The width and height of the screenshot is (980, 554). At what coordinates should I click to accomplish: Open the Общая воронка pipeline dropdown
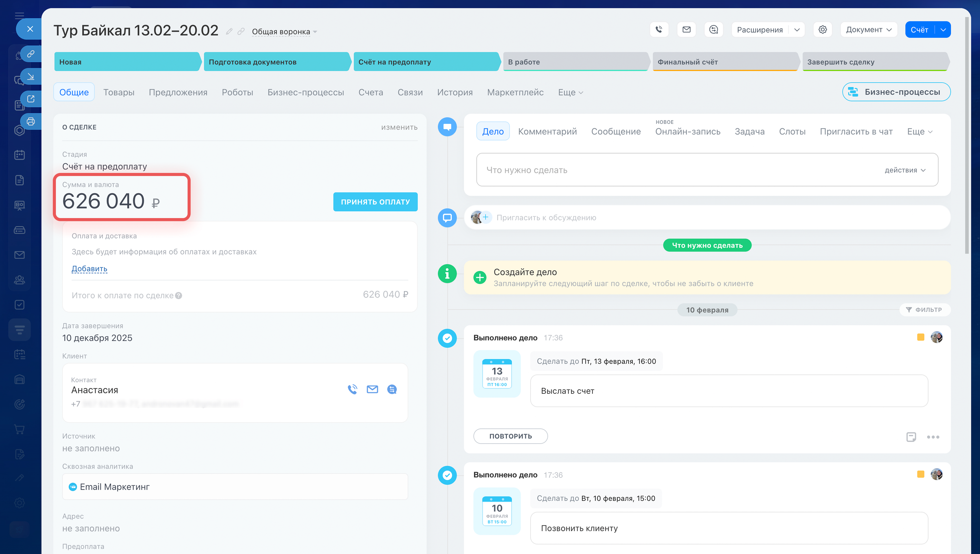[x=284, y=32]
